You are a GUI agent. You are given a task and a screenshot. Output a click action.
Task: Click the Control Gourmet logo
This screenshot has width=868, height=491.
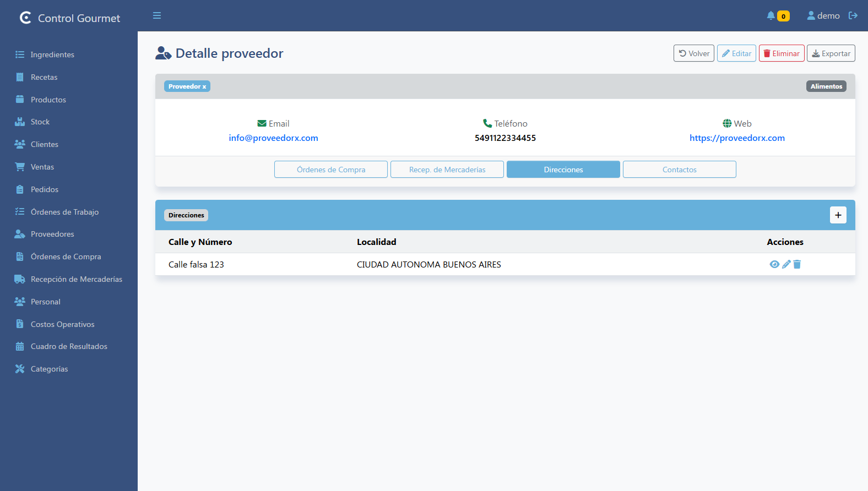tap(69, 18)
